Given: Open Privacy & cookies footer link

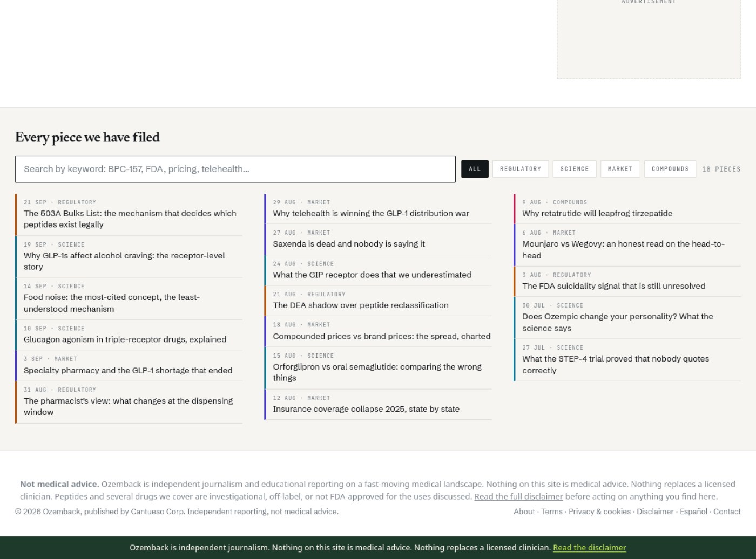Looking at the screenshot, I should 599,512.
